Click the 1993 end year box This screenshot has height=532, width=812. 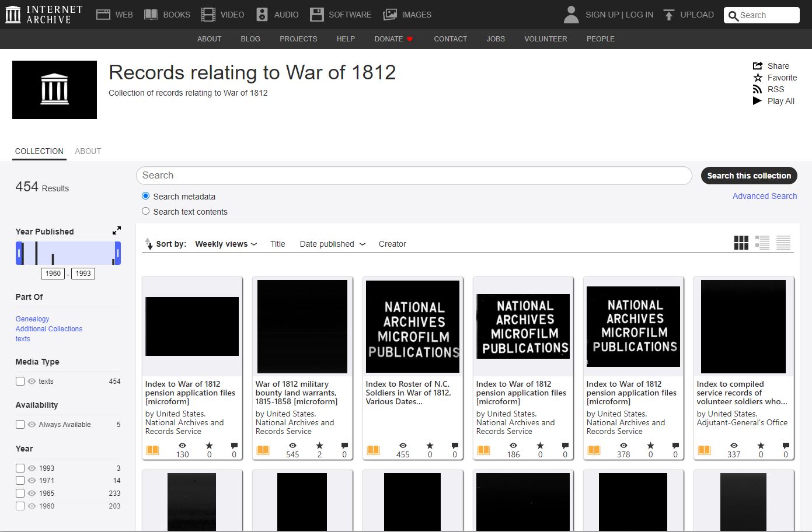(x=83, y=274)
